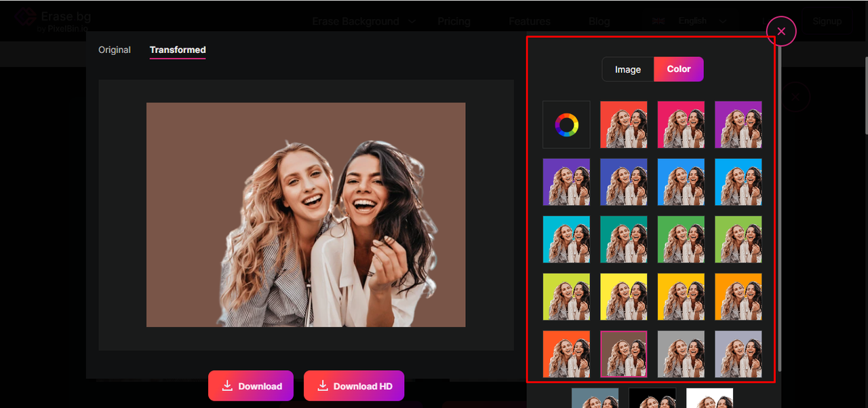This screenshot has width=868, height=408.
Task: Choose the blue-gray background swatch
Action: coord(595,398)
